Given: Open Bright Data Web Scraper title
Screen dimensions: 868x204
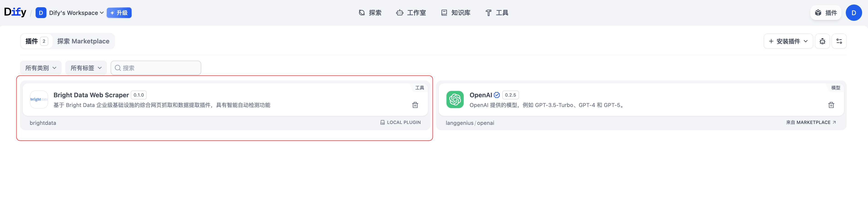Looking at the screenshot, I should [91, 95].
